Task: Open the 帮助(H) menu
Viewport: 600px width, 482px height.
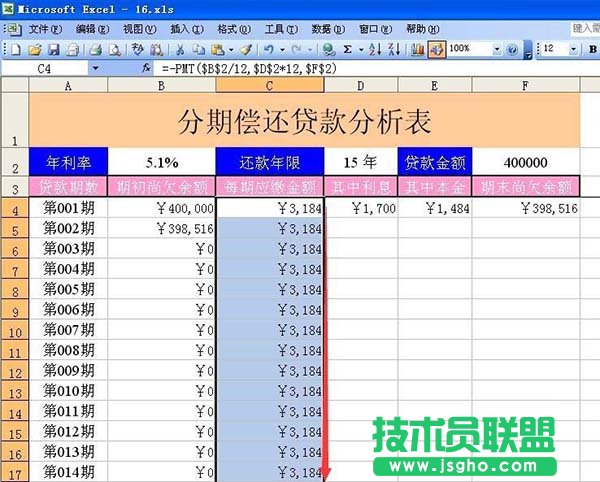Action: pyautogui.click(x=422, y=29)
